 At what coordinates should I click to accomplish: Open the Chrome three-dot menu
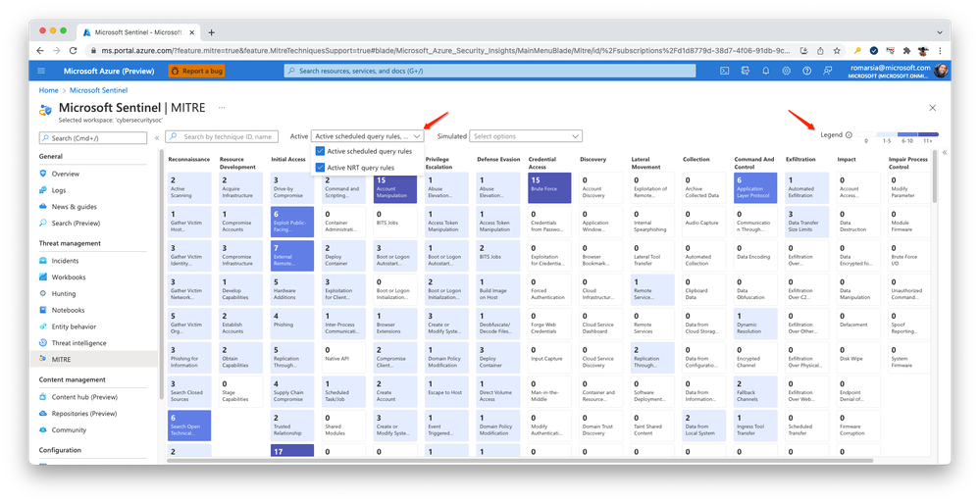pyautogui.click(x=940, y=51)
